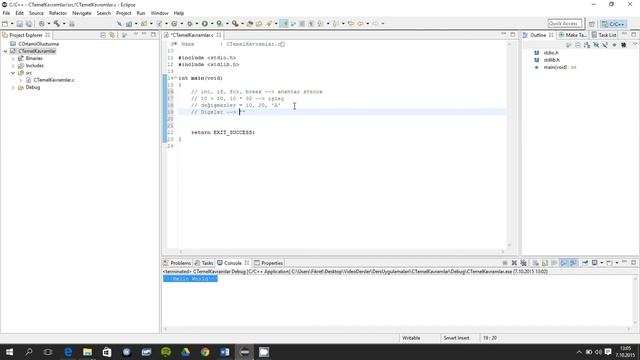
Task: Click the Windows Start button
Action: coord(9,352)
